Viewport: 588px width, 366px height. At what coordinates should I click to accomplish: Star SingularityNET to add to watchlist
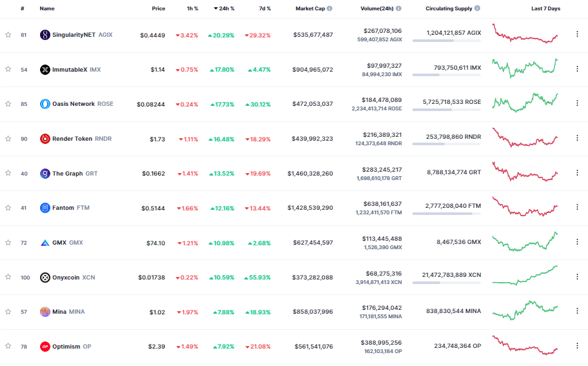(x=8, y=35)
